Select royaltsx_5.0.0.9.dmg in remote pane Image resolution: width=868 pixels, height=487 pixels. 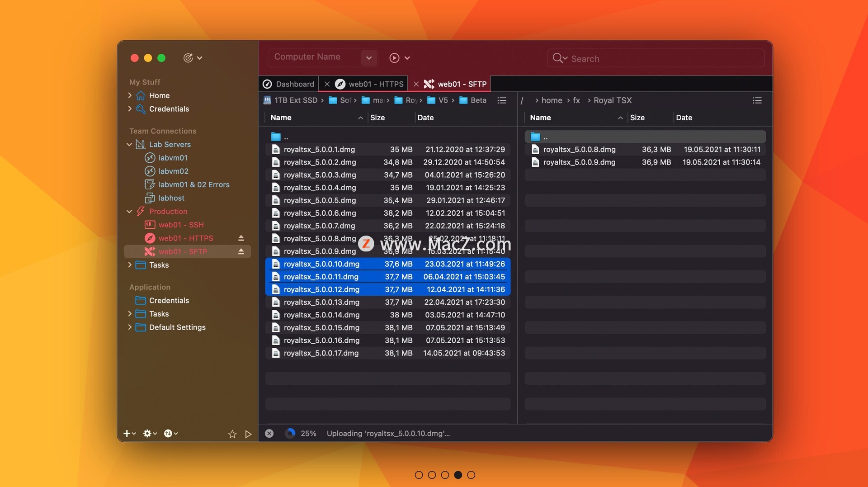[645, 162]
